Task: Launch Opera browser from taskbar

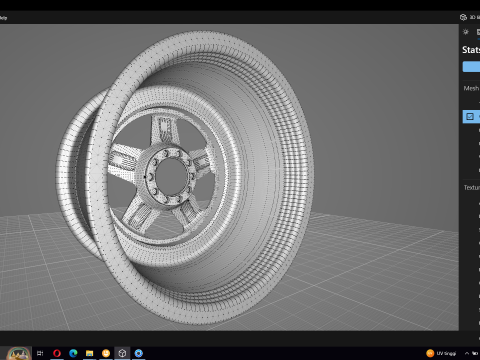Action: (x=57, y=353)
